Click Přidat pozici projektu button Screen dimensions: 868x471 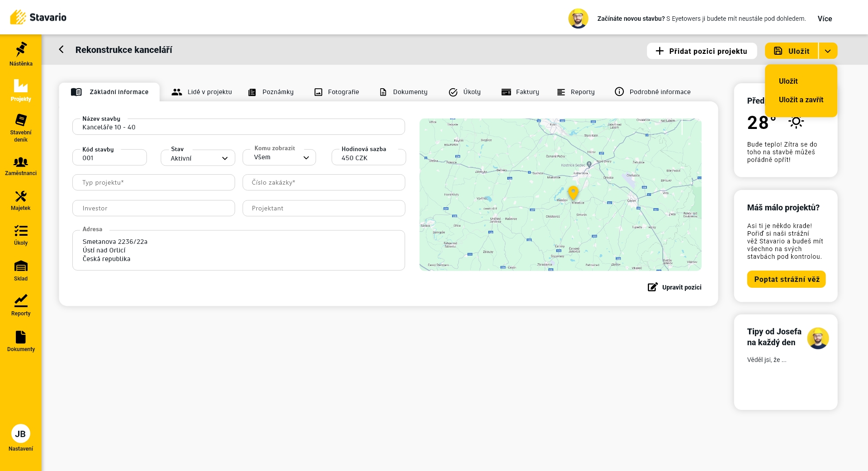(702, 51)
